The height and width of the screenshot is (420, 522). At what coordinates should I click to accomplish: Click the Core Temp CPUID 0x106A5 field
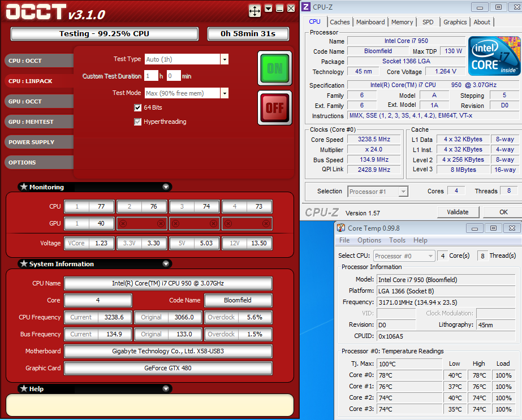click(x=446, y=336)
